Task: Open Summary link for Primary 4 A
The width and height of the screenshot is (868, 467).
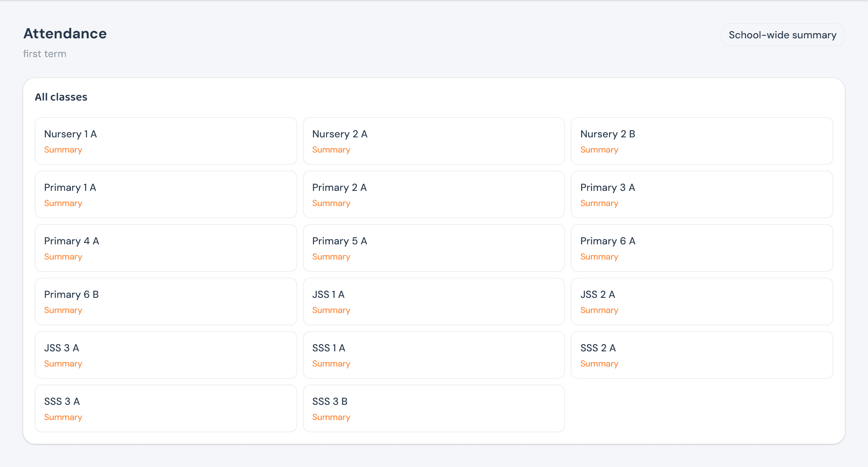Action: (x=63, y=257)
